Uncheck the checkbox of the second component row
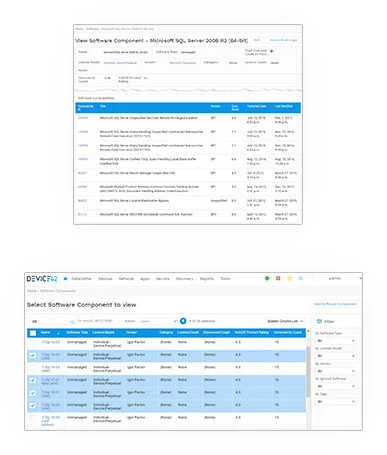387x455 pixels. click(33, 356)
